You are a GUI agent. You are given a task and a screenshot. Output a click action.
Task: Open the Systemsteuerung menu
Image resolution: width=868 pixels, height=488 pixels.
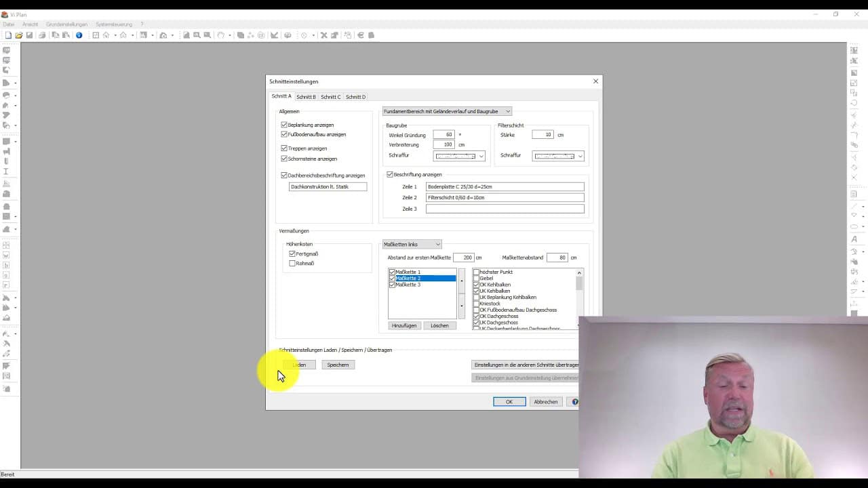114,24
